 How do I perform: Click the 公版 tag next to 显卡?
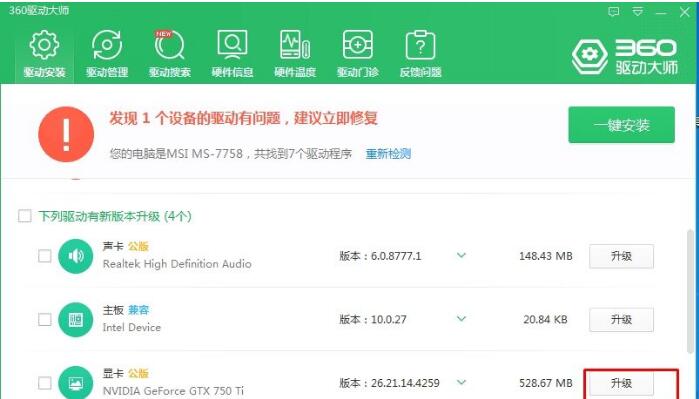(x=138, y=374)
